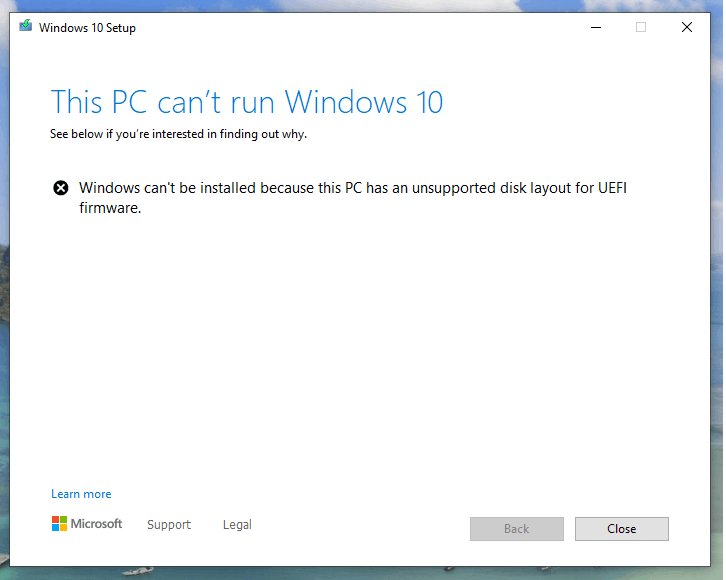The image size is (726, 580).
Task: Open the Learn more link
Action: coord(81,494)
